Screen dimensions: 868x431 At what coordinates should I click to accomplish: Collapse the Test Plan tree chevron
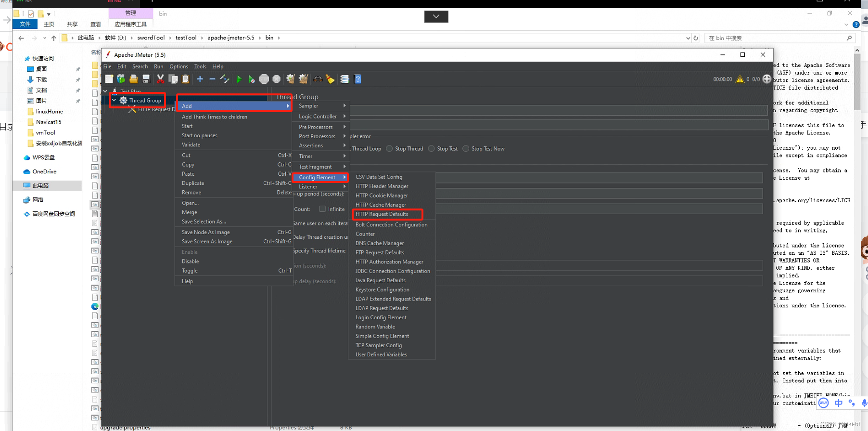pyautogui.click(x=105, y=91)
